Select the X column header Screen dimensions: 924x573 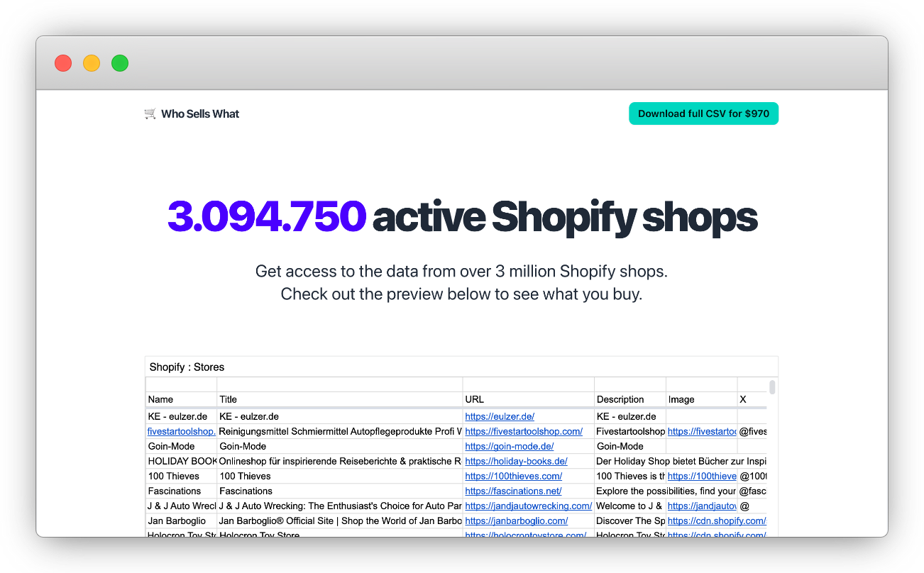coord(752,399)
